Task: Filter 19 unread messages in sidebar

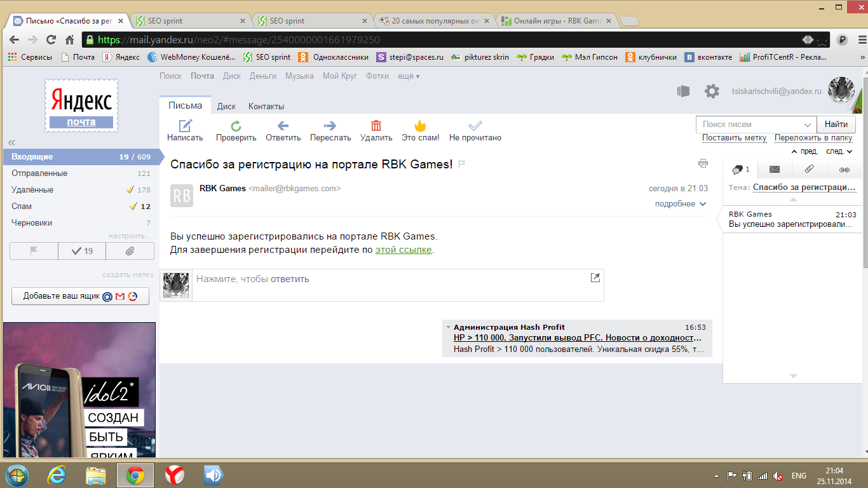Action: click(x=82, y=251)
